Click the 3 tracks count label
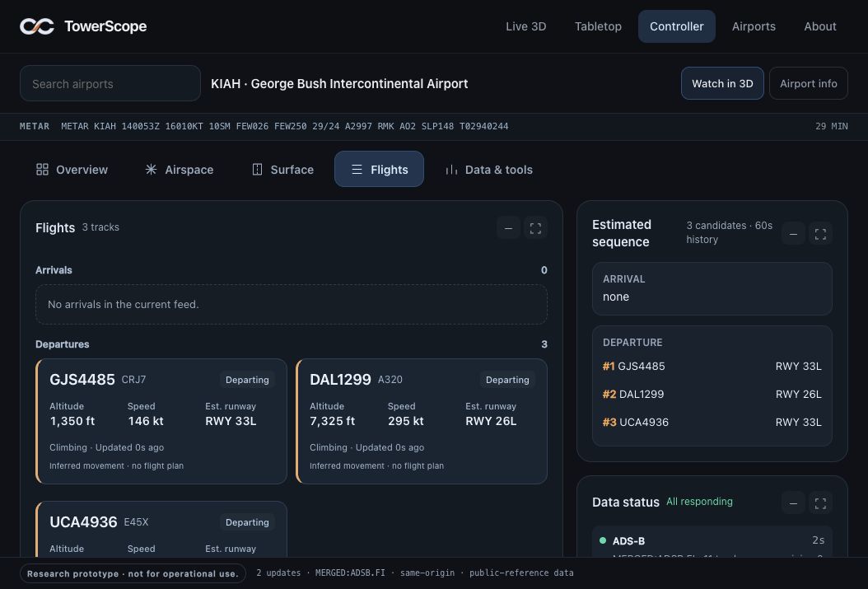Viewport: 868px width, 589px height. (x=100, y=227)
